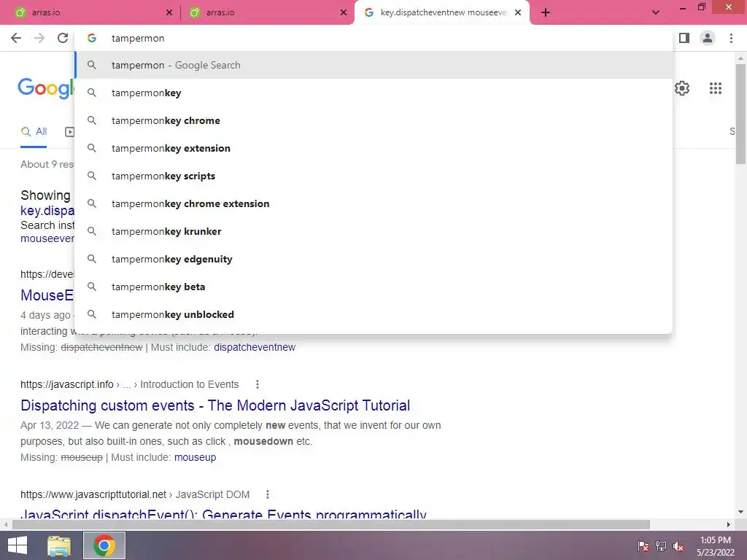
Task: Close the key.dispatcheventnew search tab
Action: pos(518,12)
